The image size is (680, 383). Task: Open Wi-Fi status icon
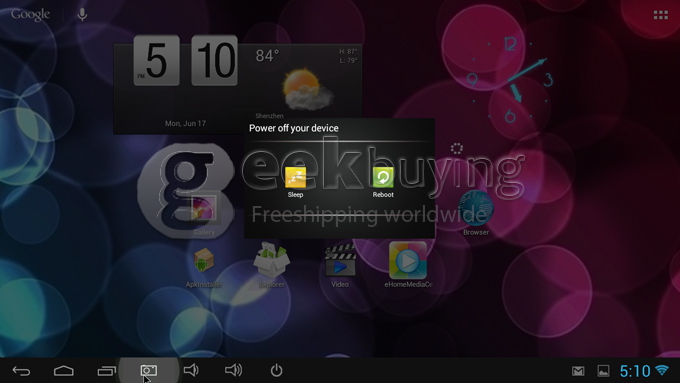pyautogui.click(x=662, y=370)
